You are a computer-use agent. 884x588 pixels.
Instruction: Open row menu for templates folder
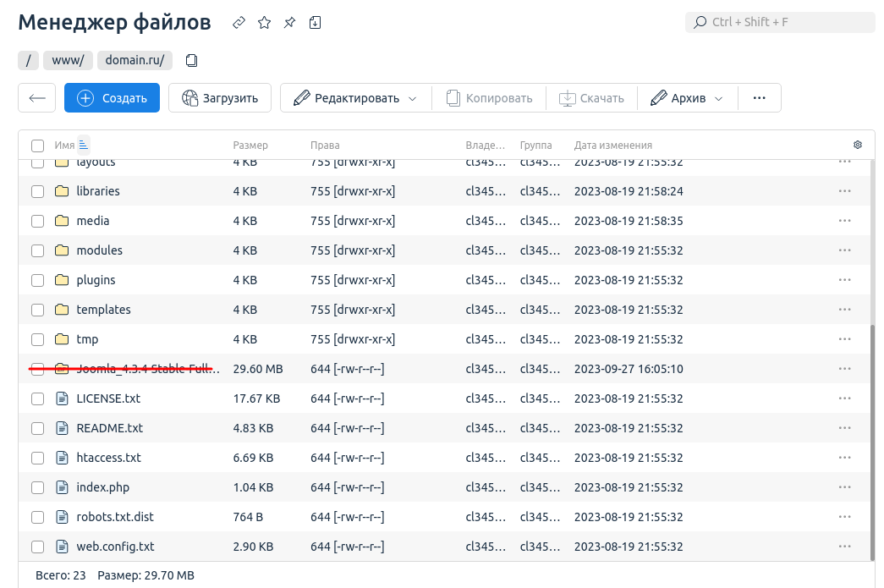click(844, 310)
